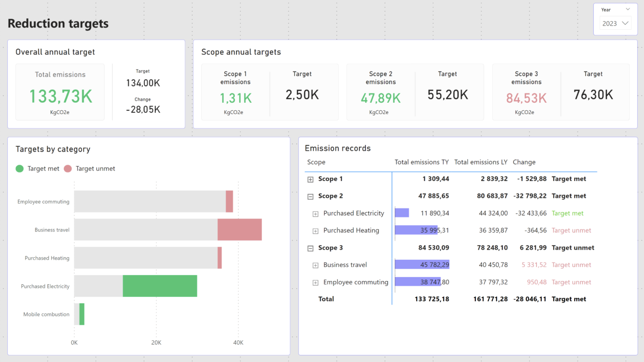Image resolution: width=644 pixels, height=362 pixels.
Task: Expand the Business travel row
Action: coord(315,266)
